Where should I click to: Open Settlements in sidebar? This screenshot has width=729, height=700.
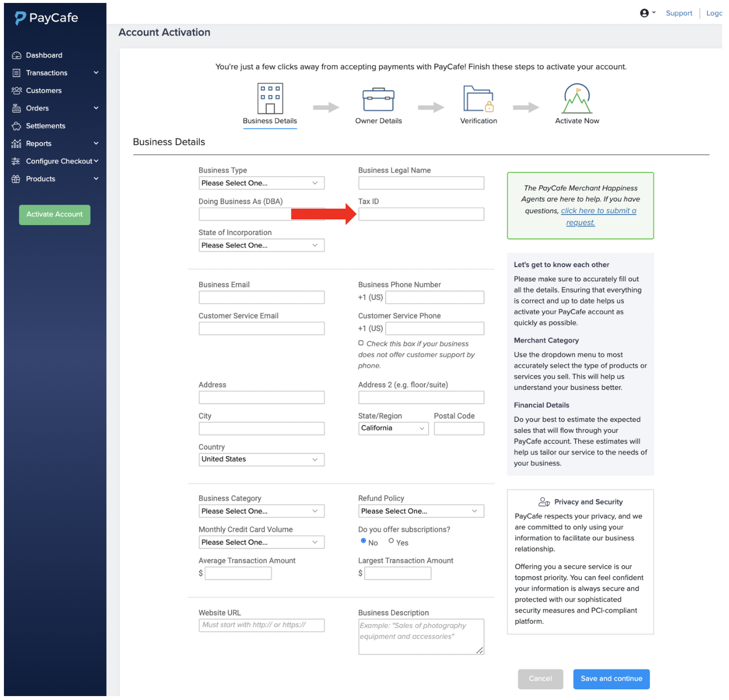pyautogui.click(x=46, y=126)
